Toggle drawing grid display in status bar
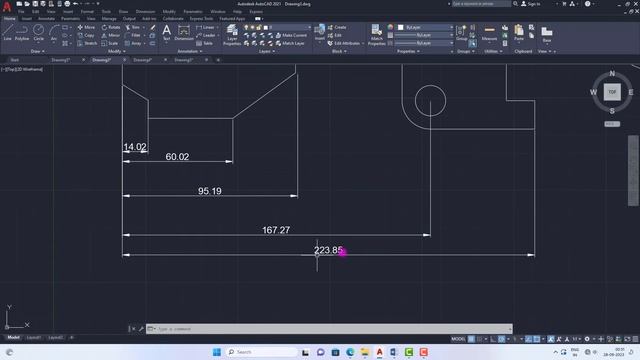This screenshot has height=360, width=640. (471, 339)
